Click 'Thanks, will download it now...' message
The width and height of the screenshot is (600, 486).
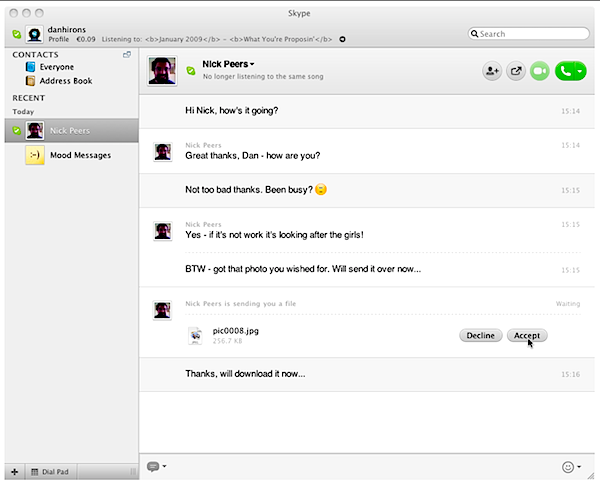[245, 374]
